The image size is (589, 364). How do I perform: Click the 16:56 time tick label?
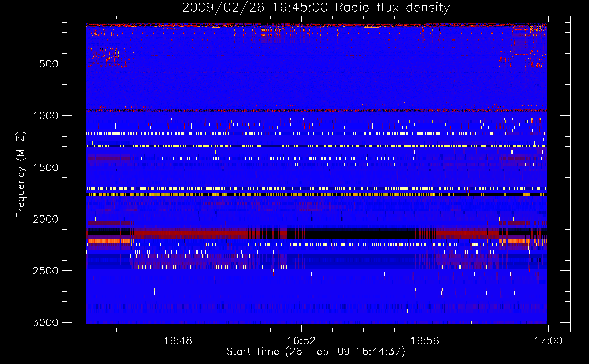click(425, 341)
